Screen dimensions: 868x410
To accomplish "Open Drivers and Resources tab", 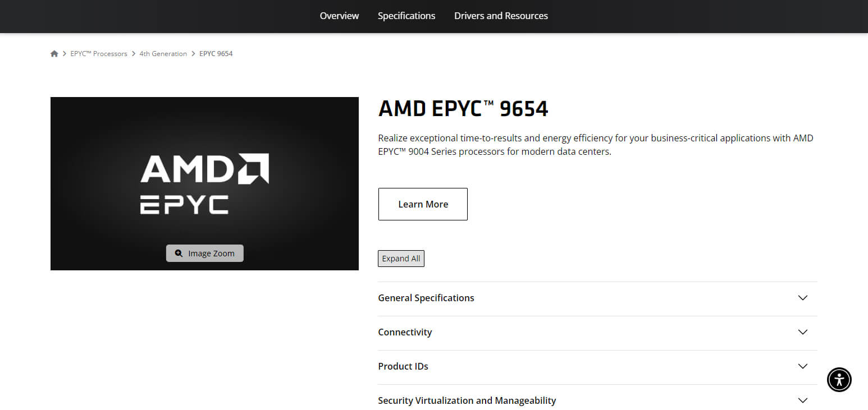I will 501,16.
